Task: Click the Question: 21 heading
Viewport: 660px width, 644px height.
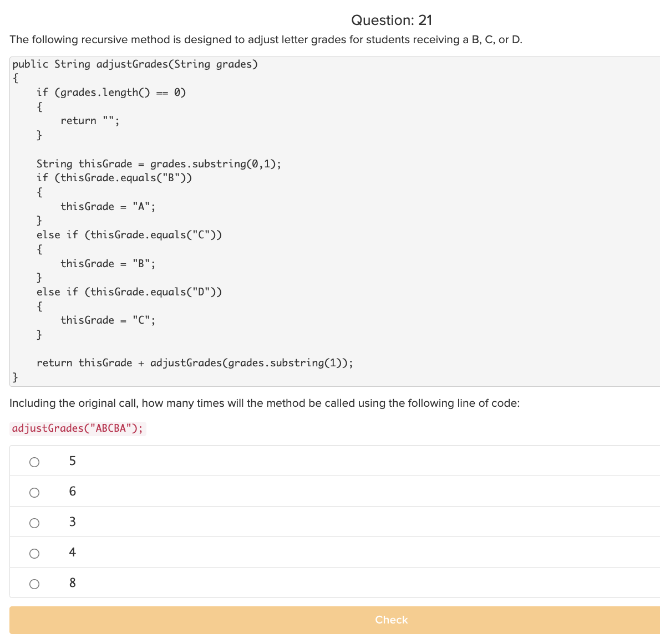Action: pos(392,20)
